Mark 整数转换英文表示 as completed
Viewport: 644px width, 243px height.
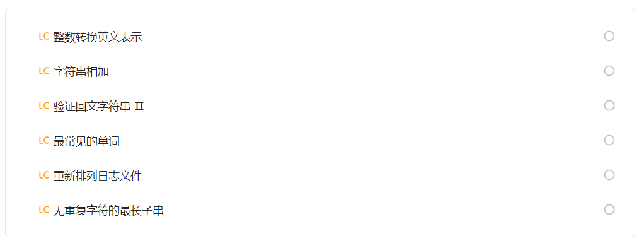pos(609,36)
